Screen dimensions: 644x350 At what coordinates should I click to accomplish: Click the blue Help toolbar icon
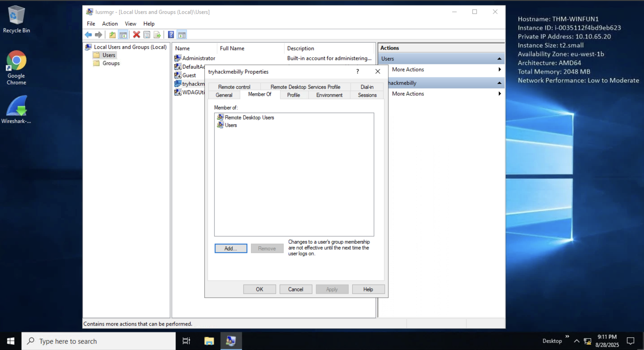click(171, 35)
